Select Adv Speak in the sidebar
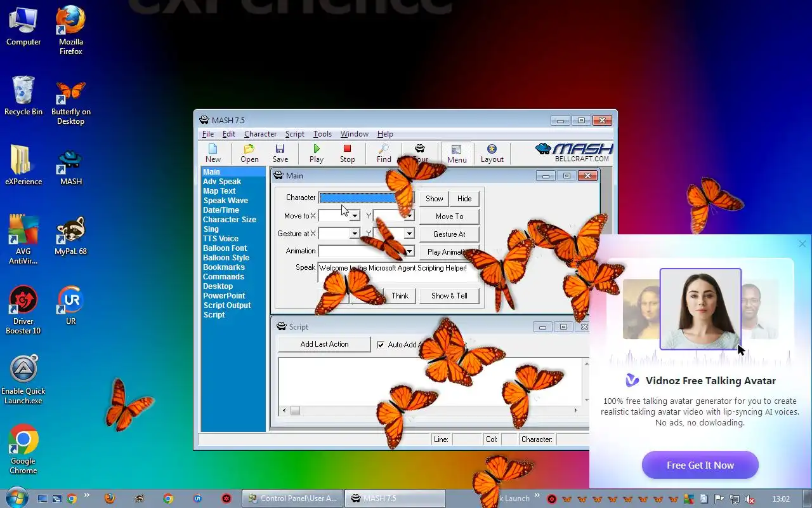The height and width of the screenshot is (508, 812). pos(222,182)
